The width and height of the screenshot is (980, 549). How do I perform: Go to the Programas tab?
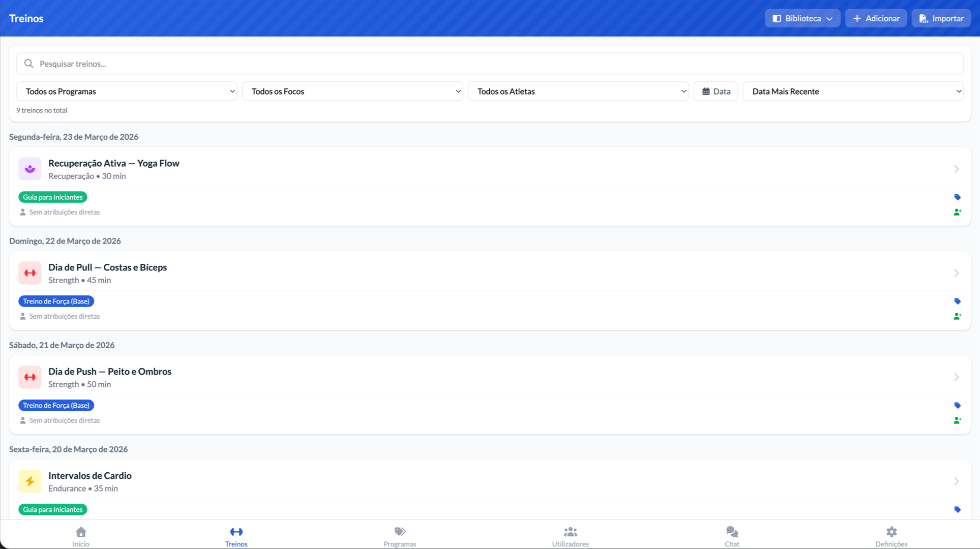(400, 536)
